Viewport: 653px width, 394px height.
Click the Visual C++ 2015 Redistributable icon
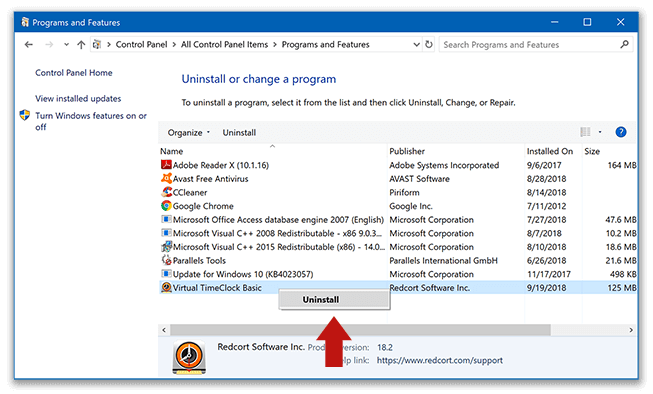(x=166, y=247)
